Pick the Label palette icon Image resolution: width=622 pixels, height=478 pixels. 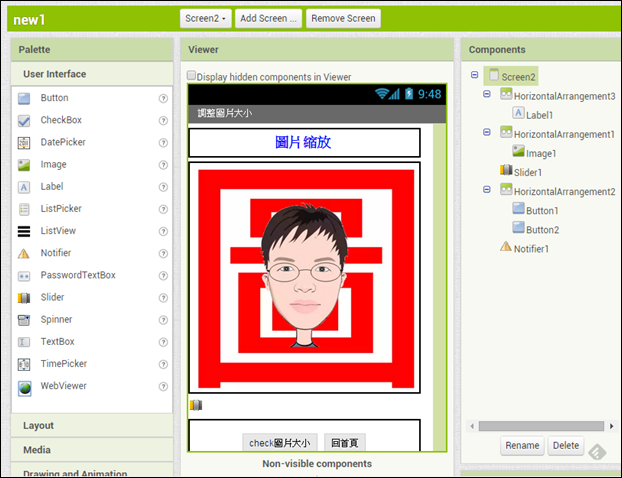(24, 187)
